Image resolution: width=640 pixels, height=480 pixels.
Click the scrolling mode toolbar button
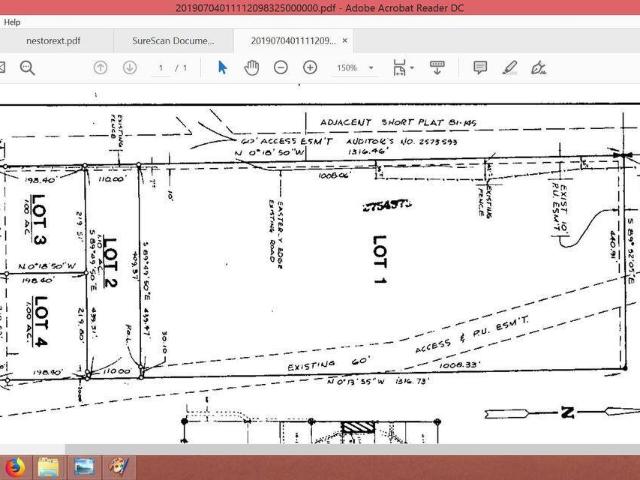437,68
